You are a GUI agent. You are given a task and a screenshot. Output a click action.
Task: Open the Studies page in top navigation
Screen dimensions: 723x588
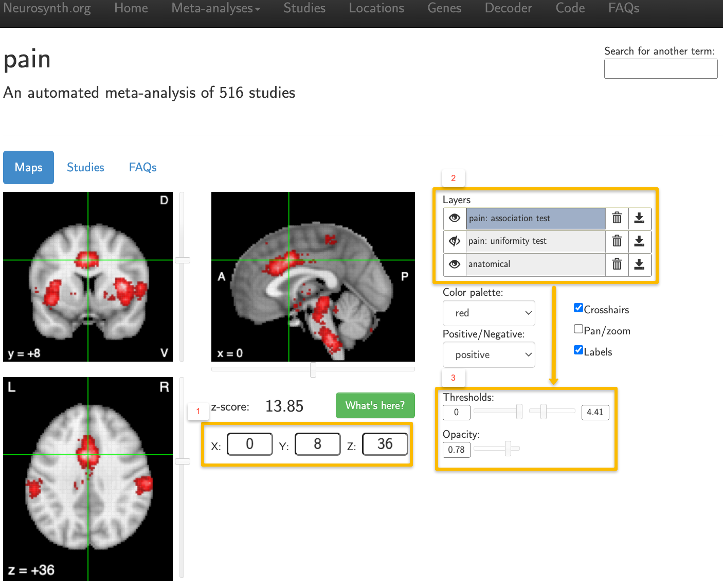(304, 8)
